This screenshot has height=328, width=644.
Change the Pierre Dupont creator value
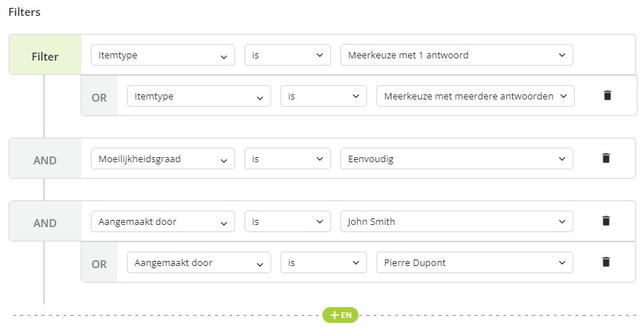click(x=475, y=262)
